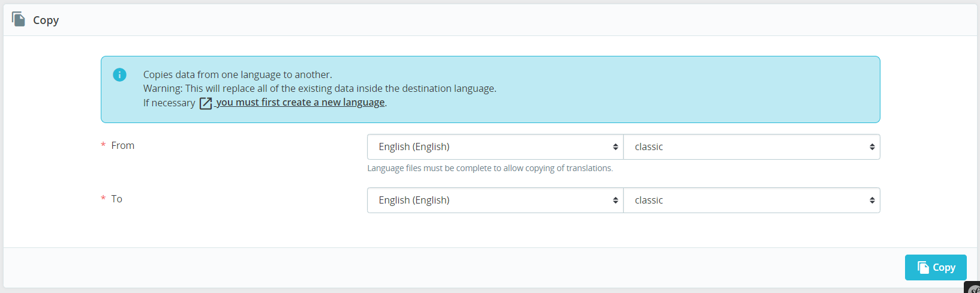This screenshot has width=980, height=293.
Task: Click the arrows on the From language select
Action: pyautogui.click(x=615, y=147)
